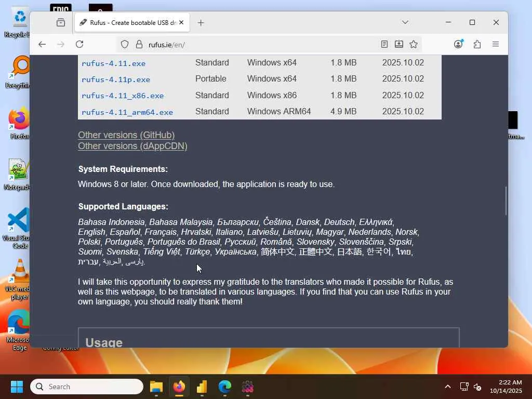Select the 'Windows ARM64' table cell
532x399 pixels.
coord(279,111)
